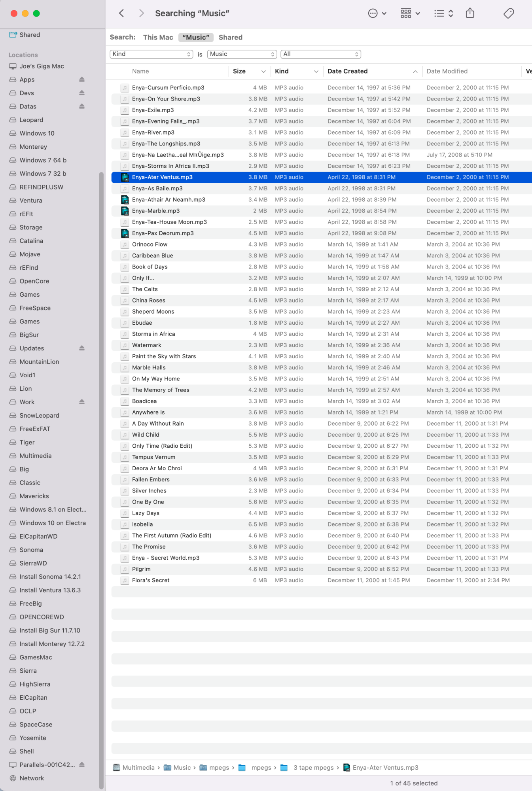Select the Enya - Secret World.mp3 file
The height and width of the screenshot is (791, 532).
(322, 558)
